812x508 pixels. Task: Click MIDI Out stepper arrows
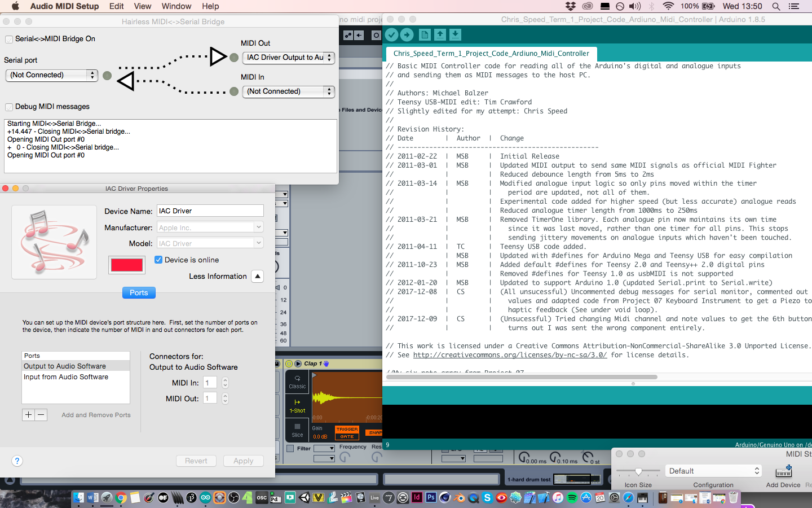(225, 398)
